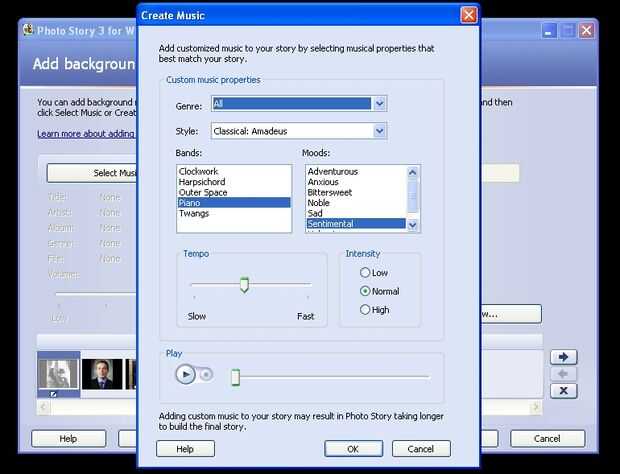The width and height of the screenshot is (620, 474).
Task: Stop the music preview playback
Action: click(206, 374)
